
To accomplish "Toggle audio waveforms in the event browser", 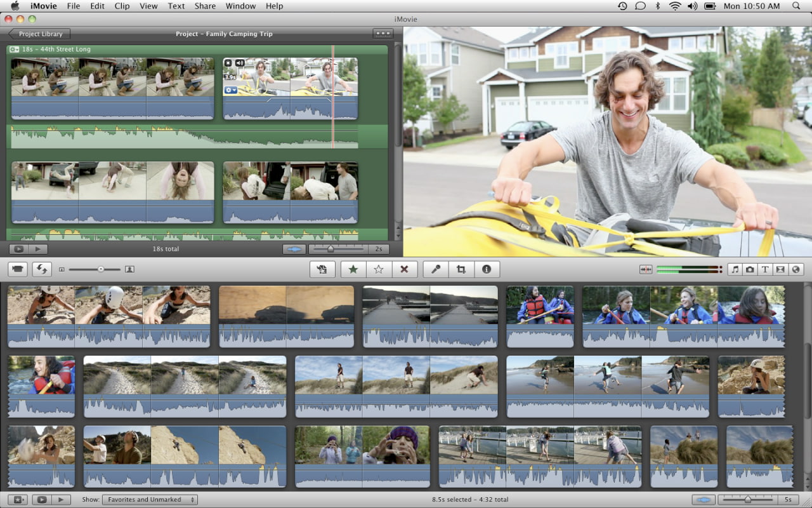I will click(703, 500).
